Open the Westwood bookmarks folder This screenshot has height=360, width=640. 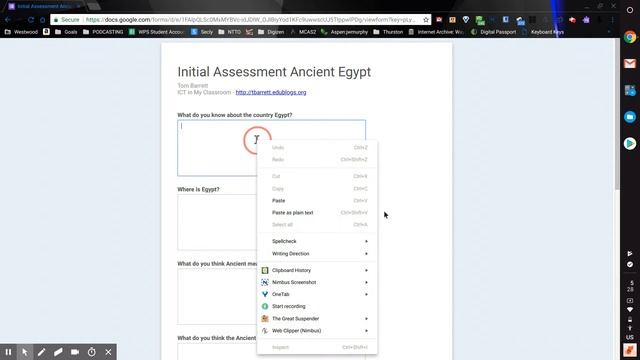click(21, 32)
